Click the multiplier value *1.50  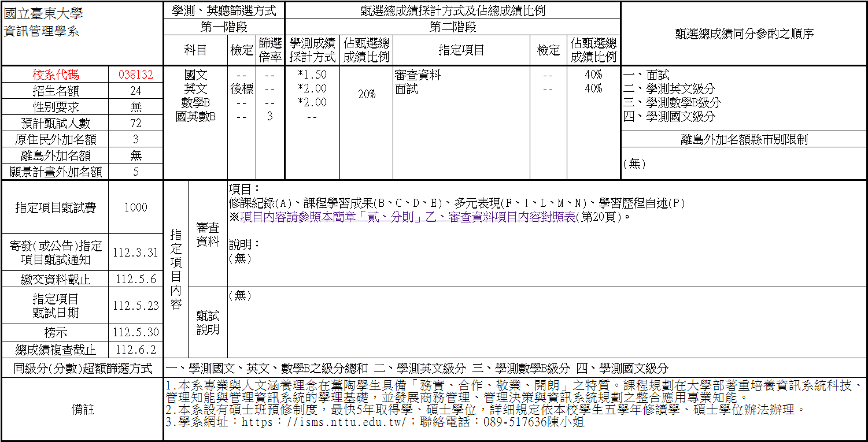tap(312, 75)
